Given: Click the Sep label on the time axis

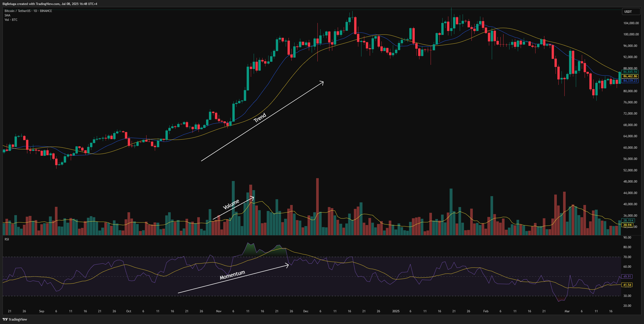Looking at the screenshot, I should [42, 311].
